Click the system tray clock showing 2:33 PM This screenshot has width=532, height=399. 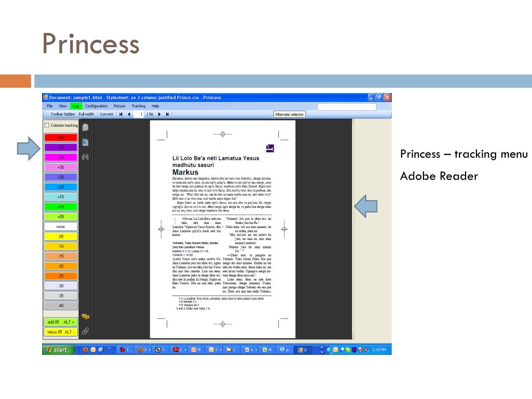click(379, 350)
